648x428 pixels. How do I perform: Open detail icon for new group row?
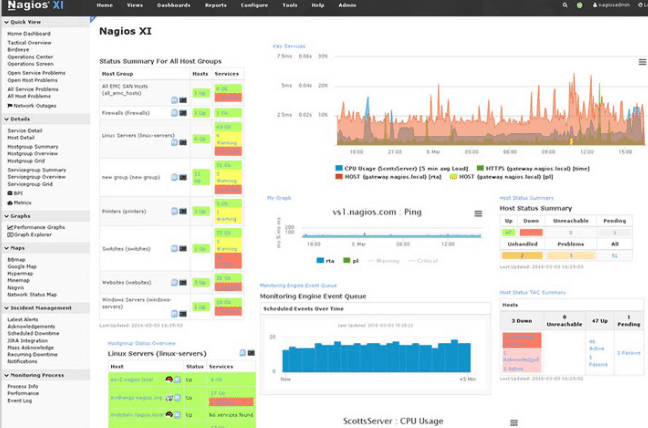(x=174, y=177)
